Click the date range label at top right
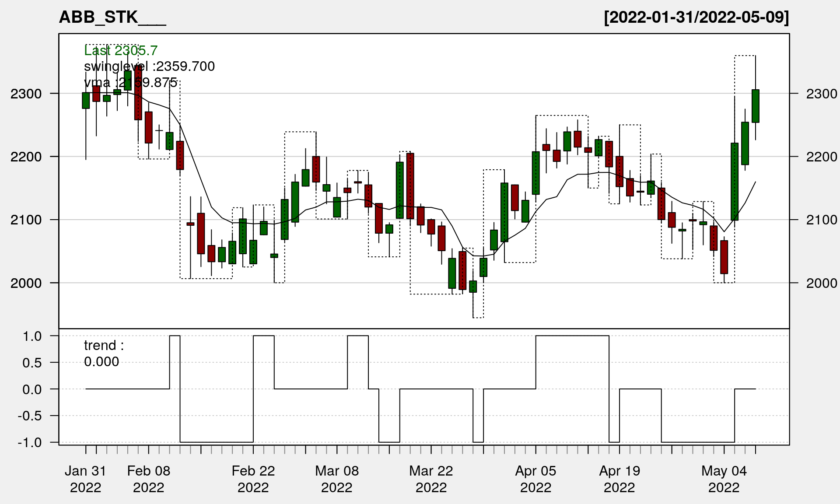The image size is (840, 504). [696, 17]
